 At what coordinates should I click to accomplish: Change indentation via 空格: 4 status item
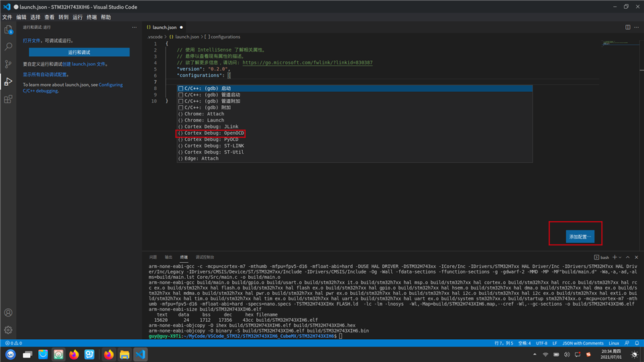[x=525, y=343]
